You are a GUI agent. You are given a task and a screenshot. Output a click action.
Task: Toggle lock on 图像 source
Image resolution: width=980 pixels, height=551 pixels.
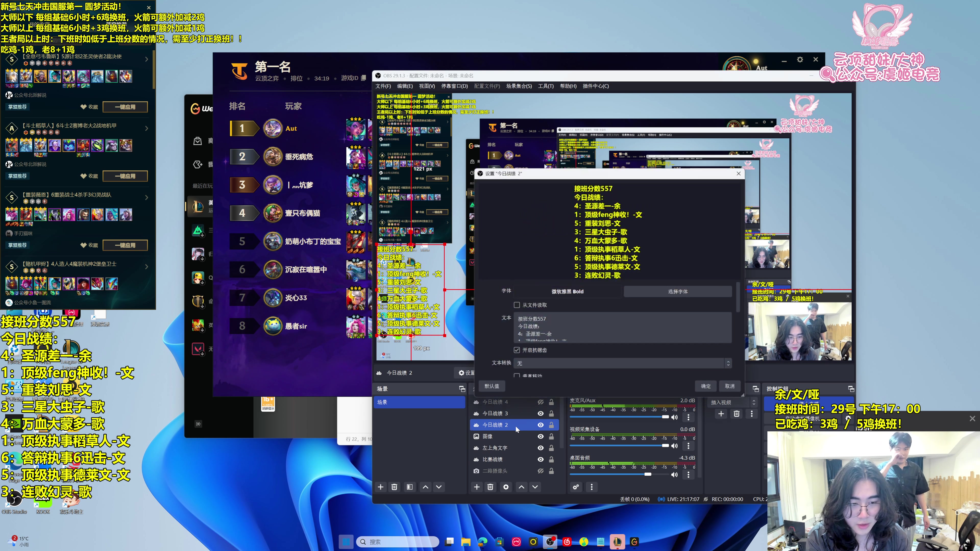tap(551, 436)
